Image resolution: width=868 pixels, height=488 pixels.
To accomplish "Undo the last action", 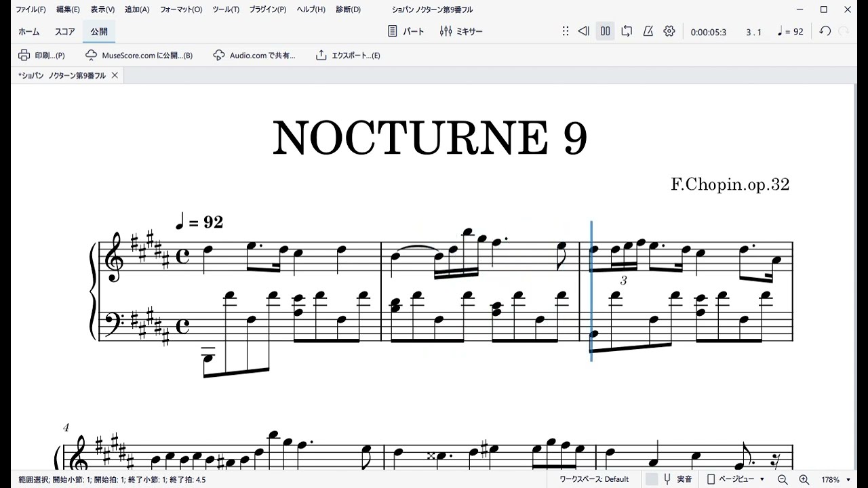I will (825, 31).
